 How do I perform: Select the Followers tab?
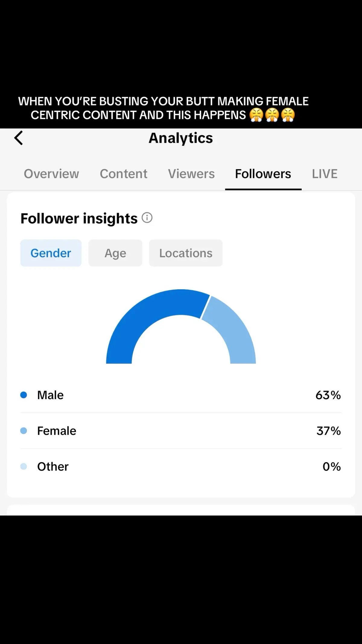(x=263, y=174)
